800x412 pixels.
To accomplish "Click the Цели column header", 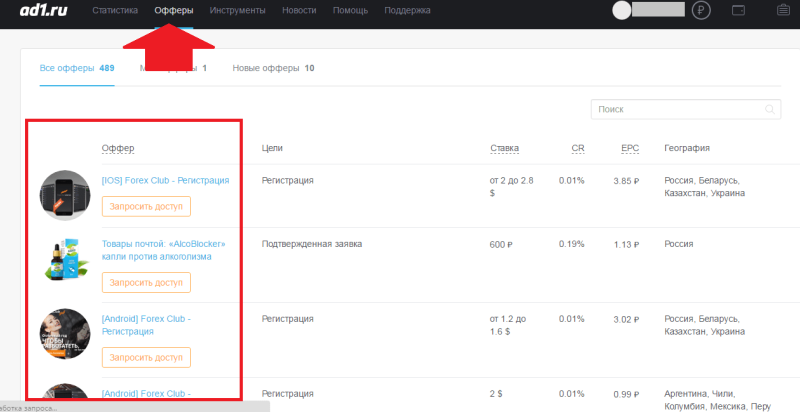I will click(x=272, y=148).
